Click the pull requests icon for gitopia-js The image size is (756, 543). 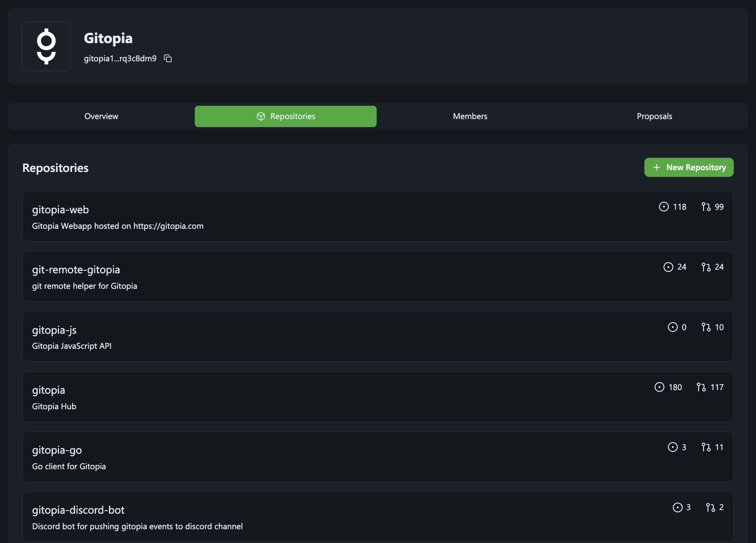tap(706, 327)
